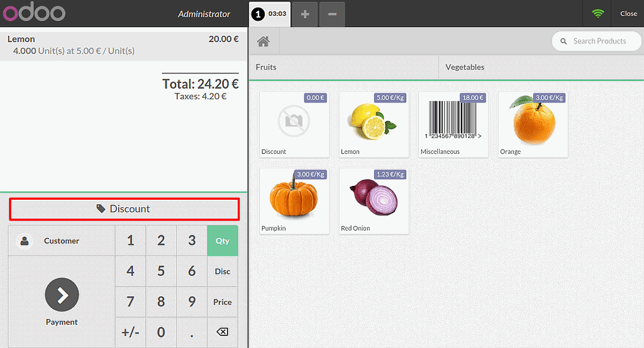
Task: Open the Vegetables category
Action: click(541, 67)
